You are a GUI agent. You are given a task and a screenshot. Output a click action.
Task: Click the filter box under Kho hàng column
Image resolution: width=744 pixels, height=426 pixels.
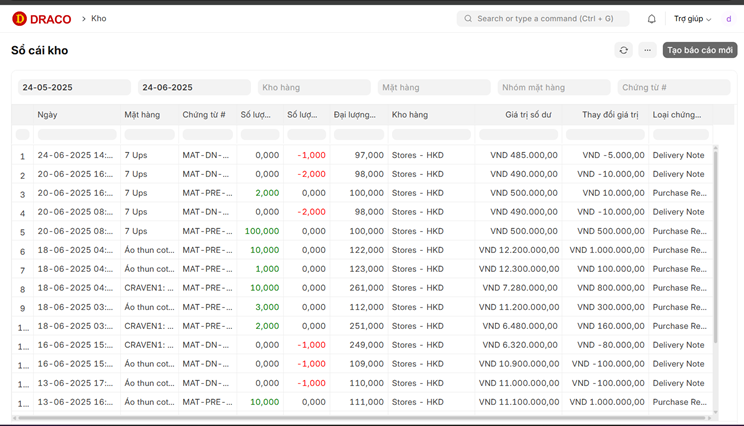(431, 135)
